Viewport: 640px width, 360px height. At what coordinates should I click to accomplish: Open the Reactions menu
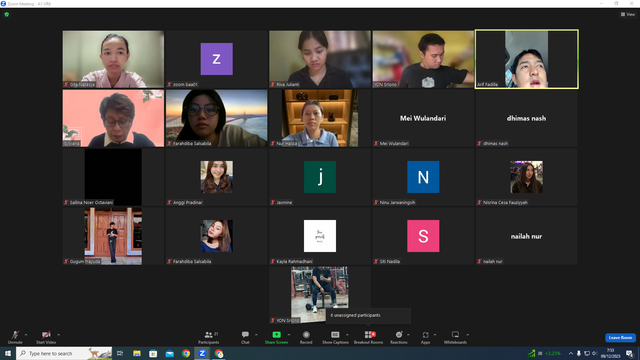tap(398, 337)
